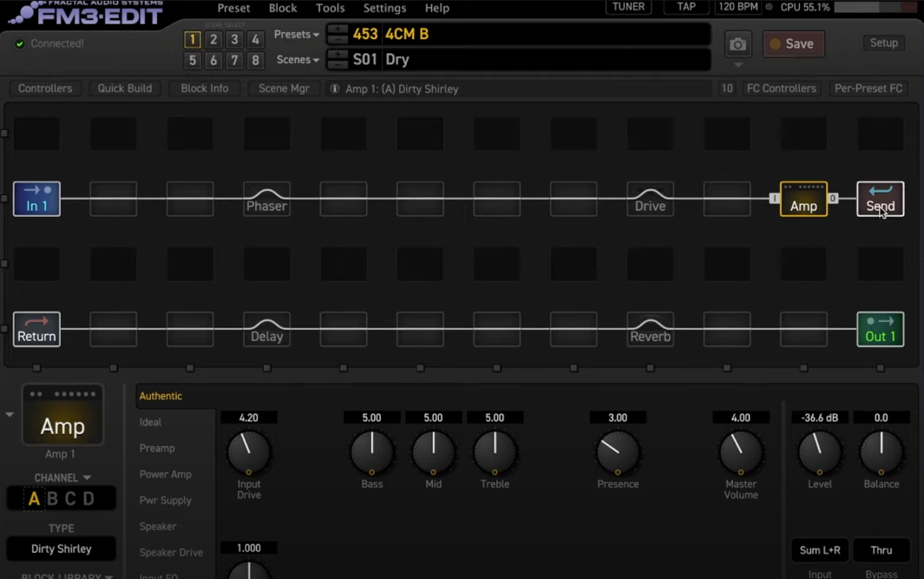Screen dimensions: 924x579
Task: Click the FM3-Edit logo
Action: tap(86, 13)
